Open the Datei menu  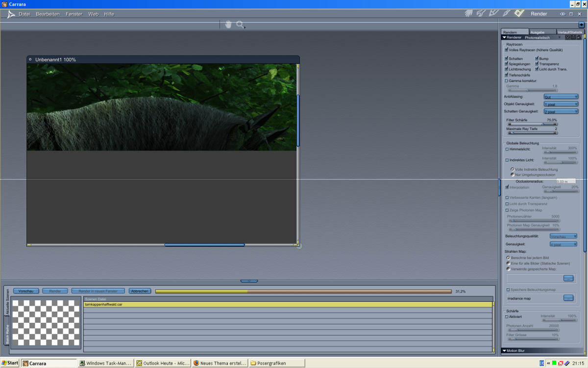click(24, 14)
